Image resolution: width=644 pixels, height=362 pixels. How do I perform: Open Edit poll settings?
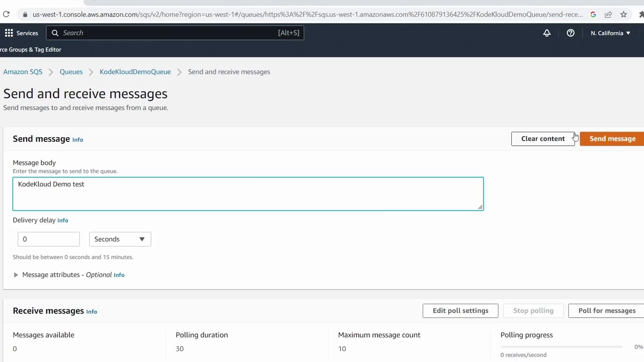460,311
